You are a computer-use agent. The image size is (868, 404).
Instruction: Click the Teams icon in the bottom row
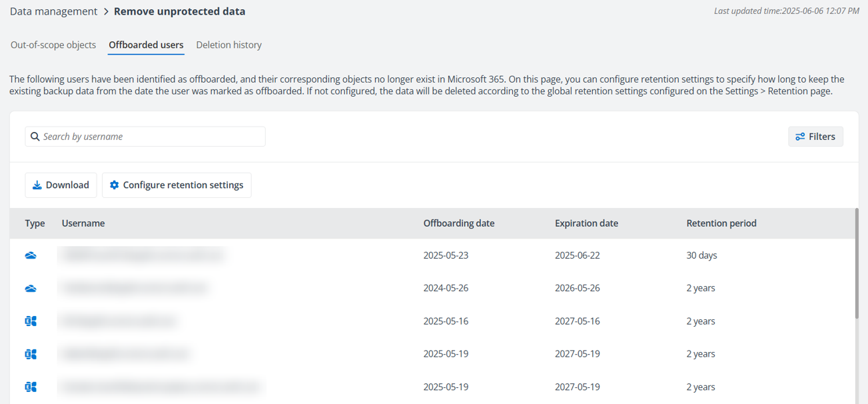coord(30,387)
